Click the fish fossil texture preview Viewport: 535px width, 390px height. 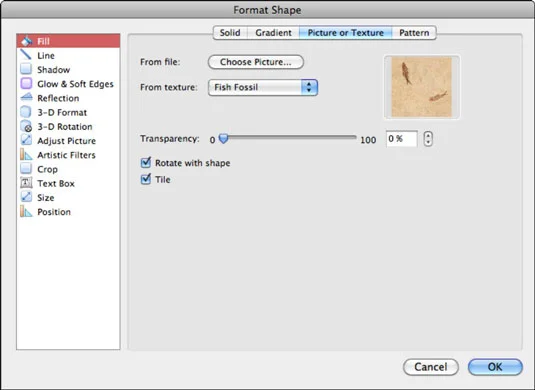point(422,87)
